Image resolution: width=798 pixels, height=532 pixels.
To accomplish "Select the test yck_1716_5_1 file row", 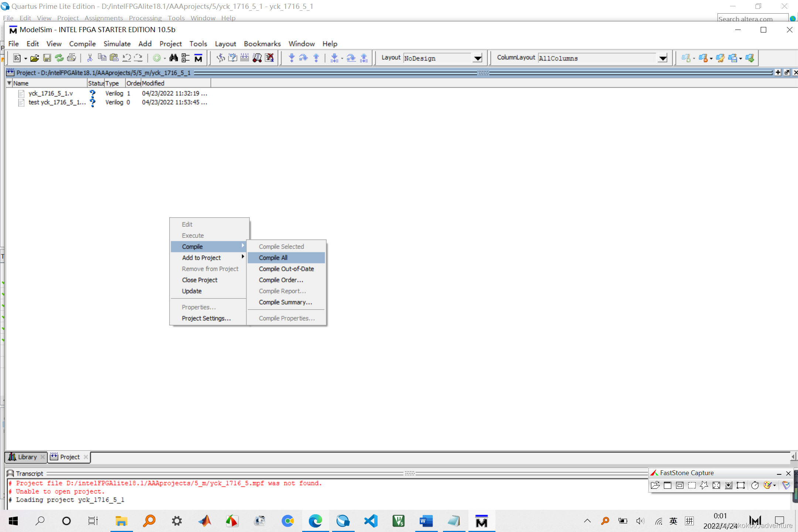I will click(x=113, y=102).
